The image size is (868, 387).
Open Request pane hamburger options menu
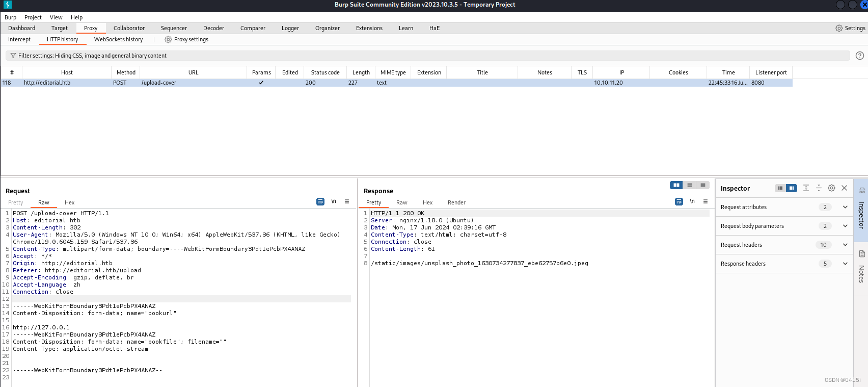coord(347,202)
